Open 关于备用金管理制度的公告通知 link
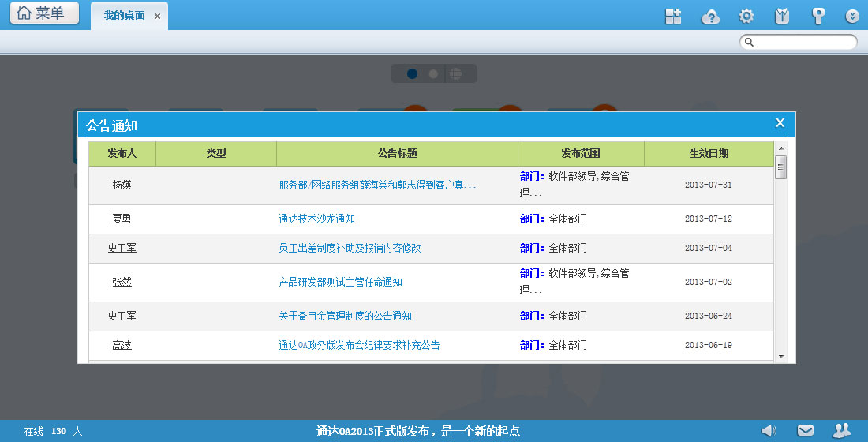The width and height of the screenshot is (868, 442). pyautogui.click(x=345, y=316)
